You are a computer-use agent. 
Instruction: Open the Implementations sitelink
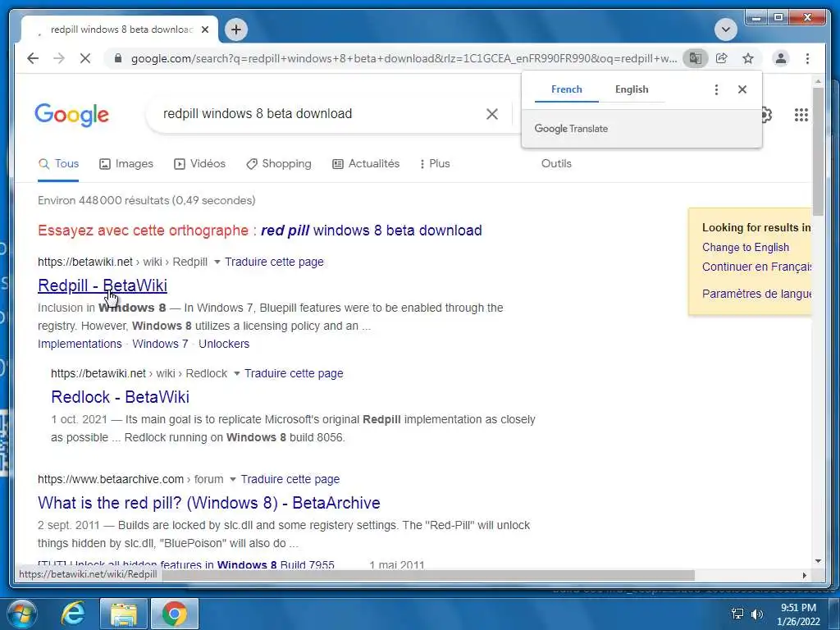click(80, 344)
